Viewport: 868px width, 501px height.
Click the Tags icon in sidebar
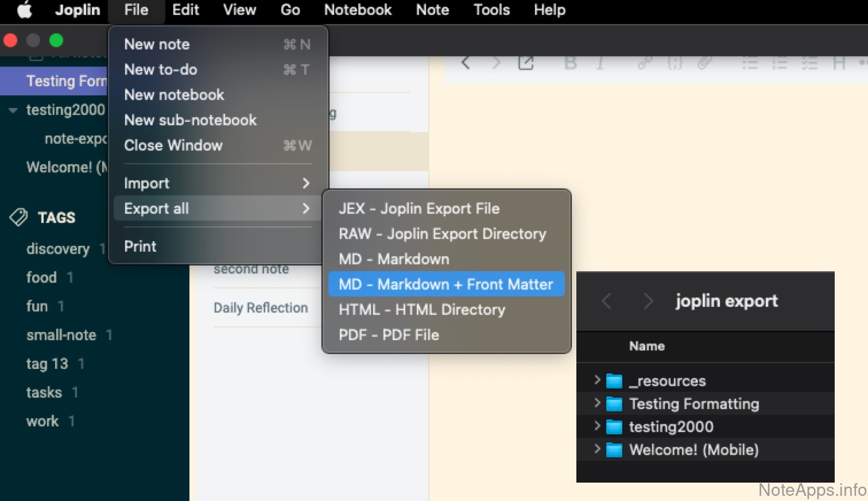pyautogui.click(x=19, y=217)
